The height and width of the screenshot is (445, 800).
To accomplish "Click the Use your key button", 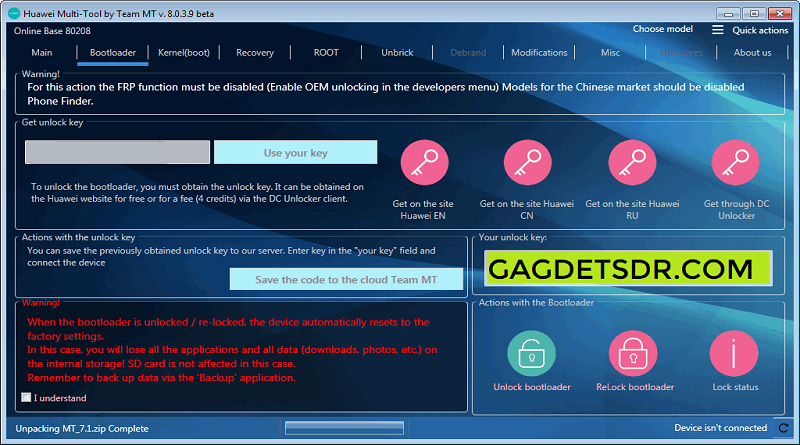I will point(295,153).
